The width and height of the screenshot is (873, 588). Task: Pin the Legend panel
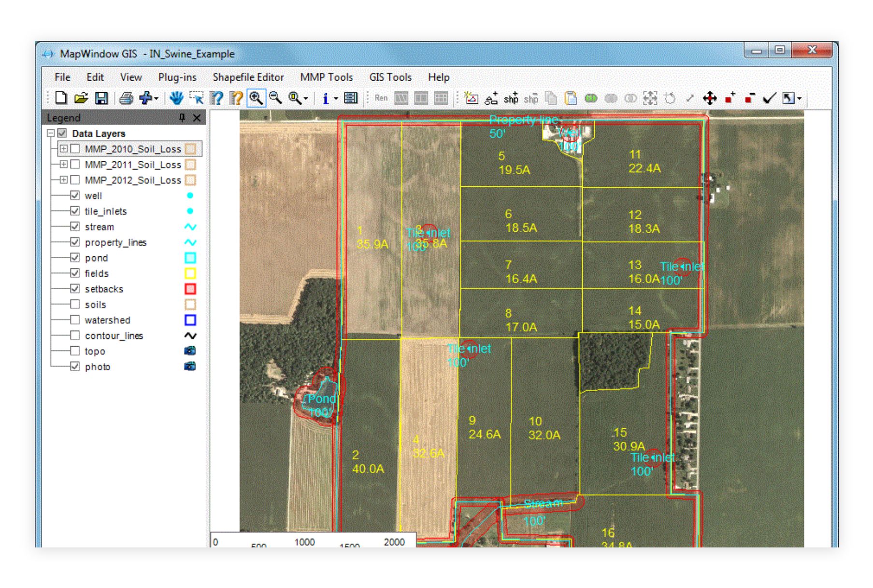pos(183,117)
